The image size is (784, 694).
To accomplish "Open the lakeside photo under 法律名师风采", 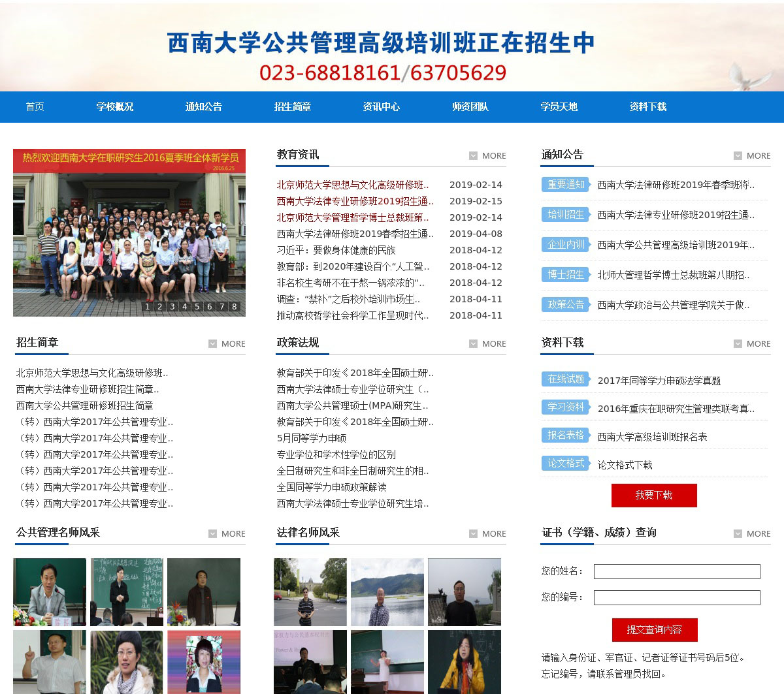I will click(387, 592).
